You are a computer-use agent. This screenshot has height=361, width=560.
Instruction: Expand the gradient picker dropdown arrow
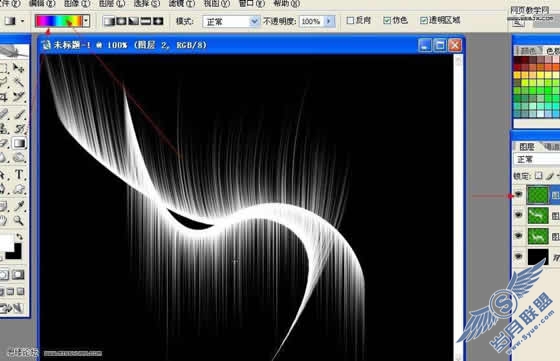pyautogui.click(x=86, y=21)
